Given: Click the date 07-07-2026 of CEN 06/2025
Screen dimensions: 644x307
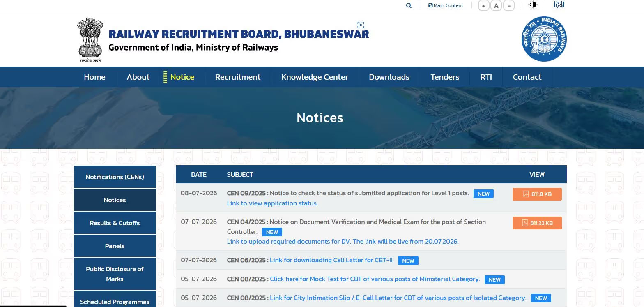Looking at the screenshot, I should pyautogui.click(x=199, y=260).
